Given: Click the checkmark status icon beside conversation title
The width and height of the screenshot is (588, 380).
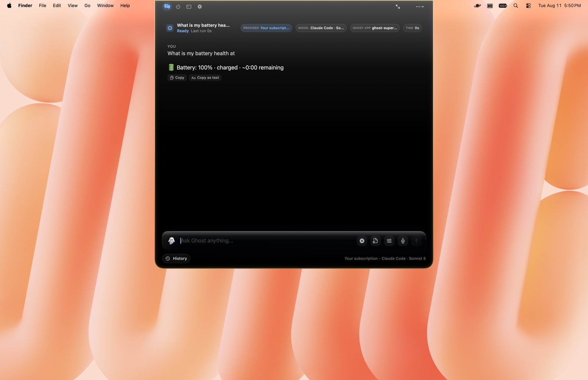Looking at the screenshot, I should click(170, 28).
